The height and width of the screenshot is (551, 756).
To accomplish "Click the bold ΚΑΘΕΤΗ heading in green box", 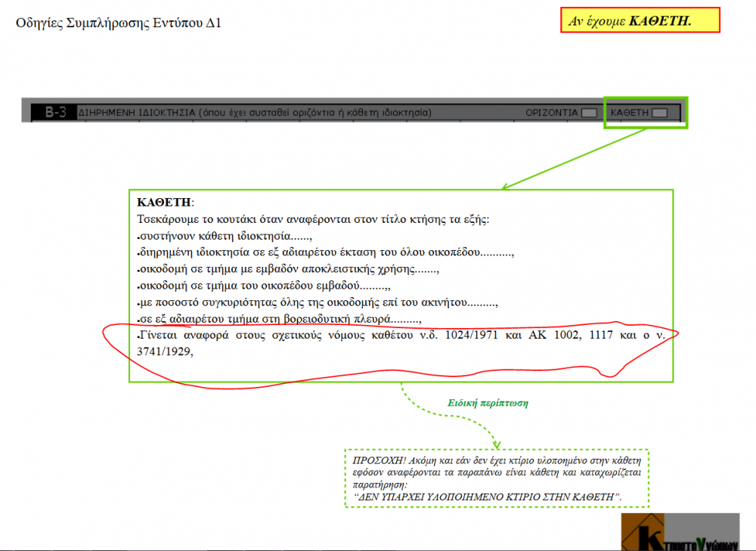I will pos(165,203).
